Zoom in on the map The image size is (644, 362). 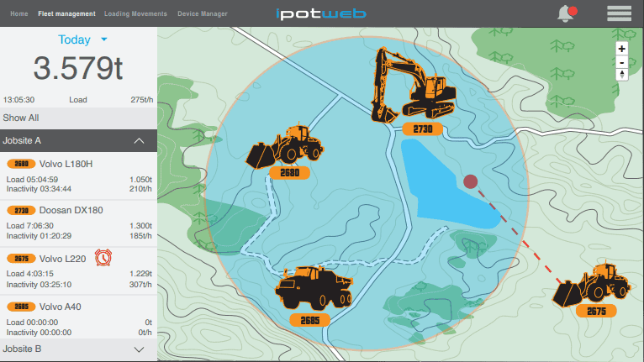coord(622,49)
